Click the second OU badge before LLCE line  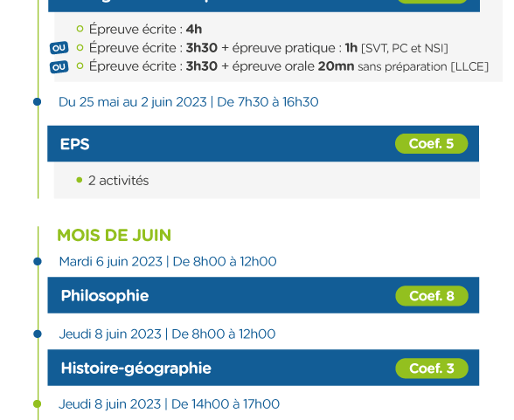[59, 67]
